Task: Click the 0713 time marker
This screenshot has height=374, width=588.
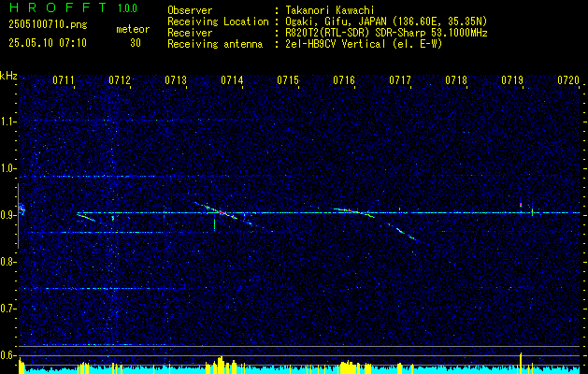Action: point(176,79)
